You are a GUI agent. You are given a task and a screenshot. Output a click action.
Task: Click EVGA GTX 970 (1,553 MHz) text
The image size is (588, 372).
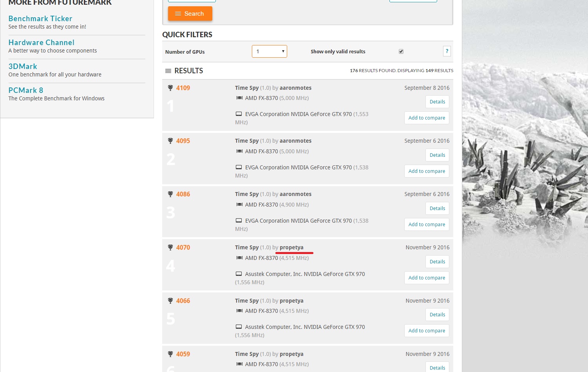tap(302, 118)
